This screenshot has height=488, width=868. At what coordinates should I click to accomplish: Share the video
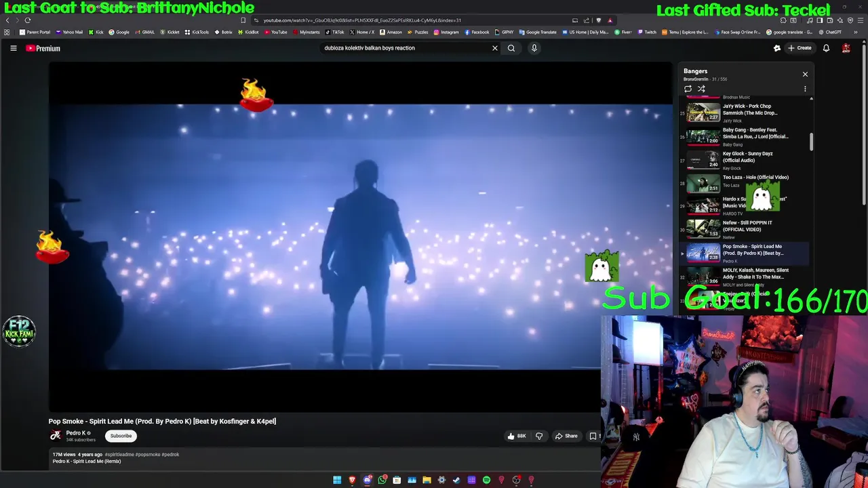pyautogui.click(x=566, y=436)
